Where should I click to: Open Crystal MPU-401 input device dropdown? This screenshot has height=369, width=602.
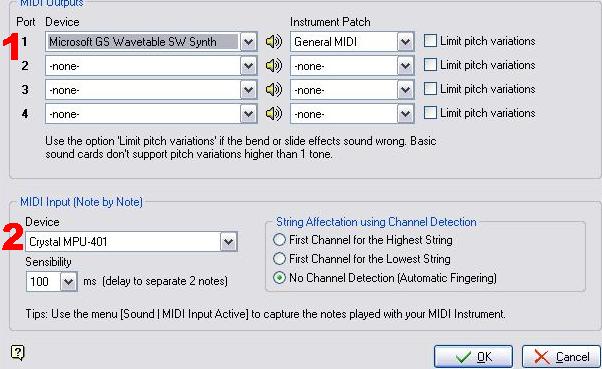(x=228, y=242)
